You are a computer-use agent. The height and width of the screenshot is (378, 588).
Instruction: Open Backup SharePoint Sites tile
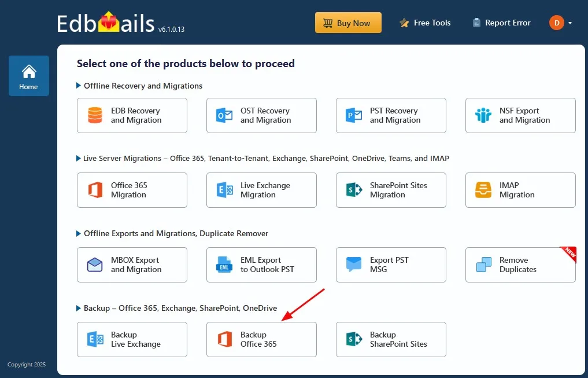pos(391,339)
